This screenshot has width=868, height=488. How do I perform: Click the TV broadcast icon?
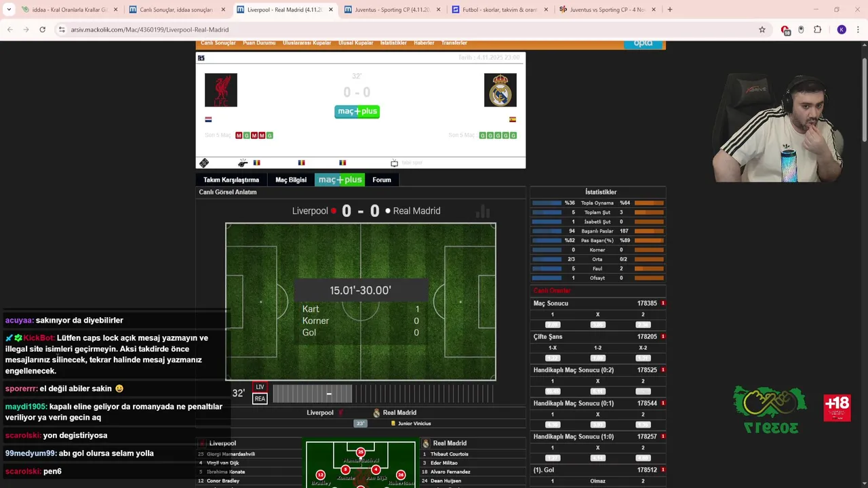click(x=394, y=163)
